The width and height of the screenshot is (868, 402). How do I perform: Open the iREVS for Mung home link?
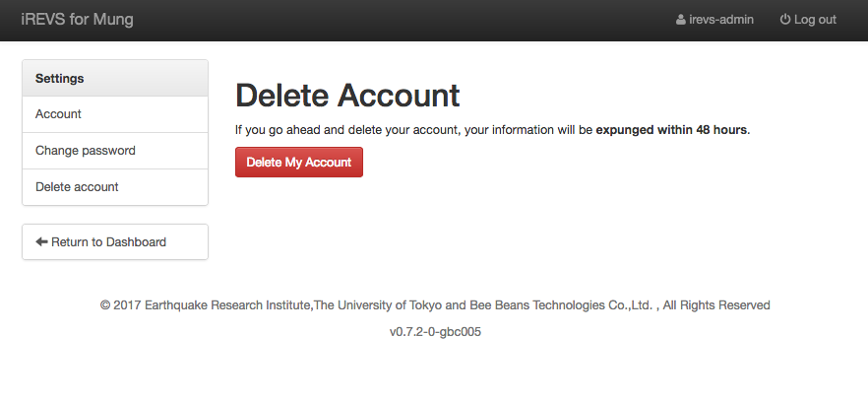click(x=77, y=20)
